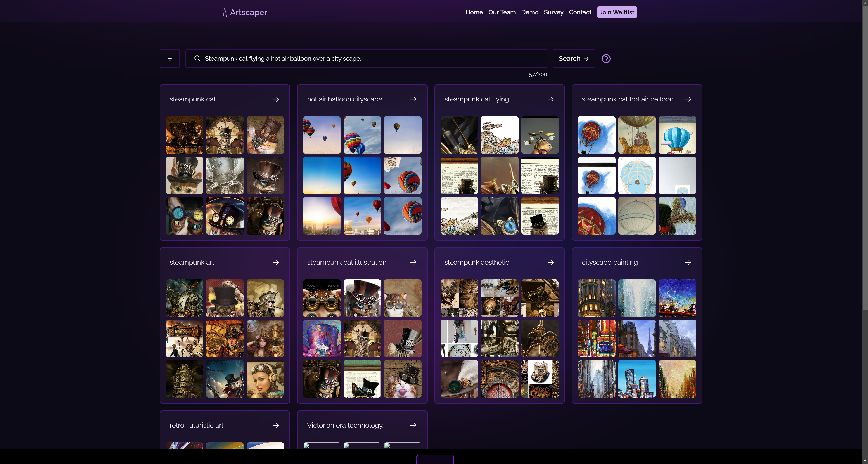
Task: Open steampunk cat hot air balloon arrow
Action: (688, 99)
